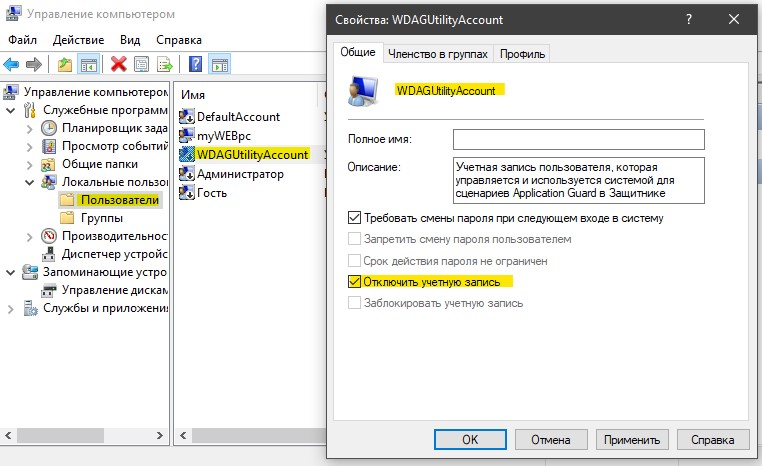This screenshot has height=466, width=762.
Task: Switch to the 'Членство в группах' tab
Action: point(437,54)
